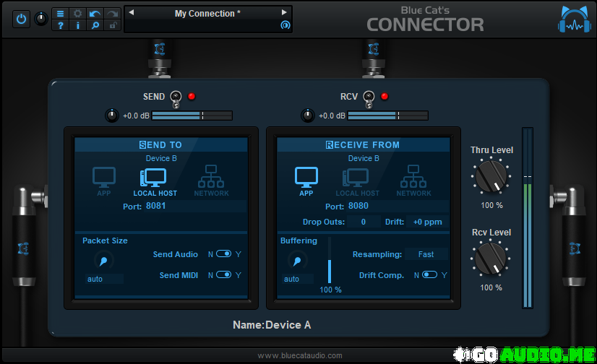Image resolution: width=597 pixels, height=364 pixels.
Task: Go to previous preset using left arrow
Action: coord(132,13)
